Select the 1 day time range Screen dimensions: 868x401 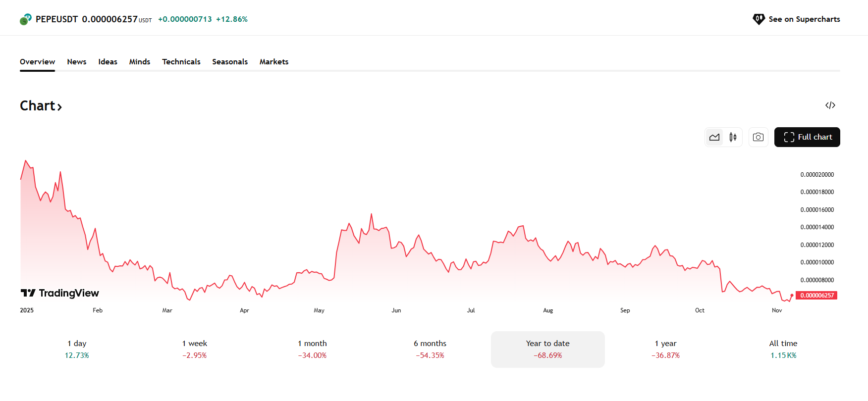click(77, 349)
